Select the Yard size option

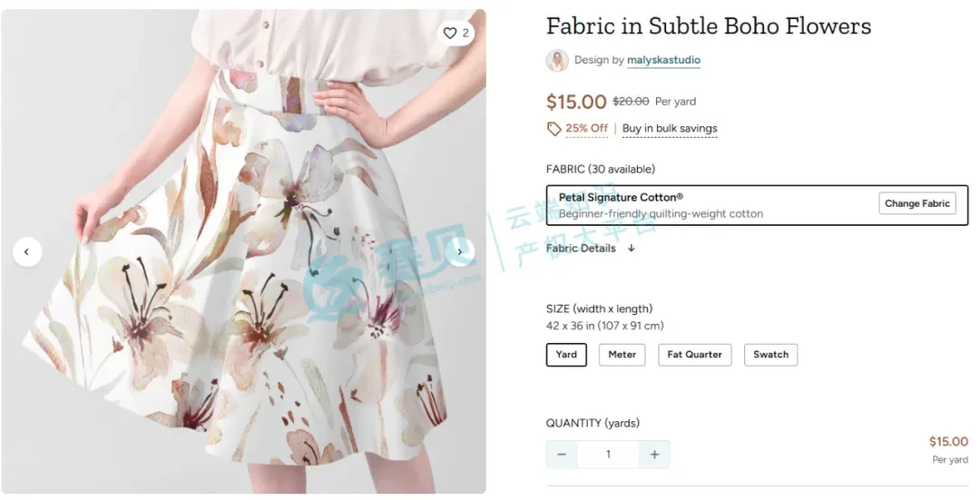[x=566, y=355]
